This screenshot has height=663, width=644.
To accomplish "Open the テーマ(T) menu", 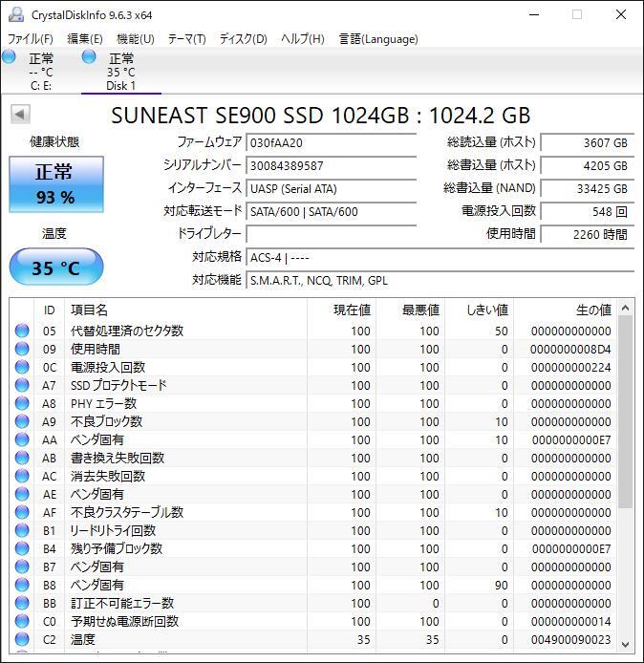I will 187,39.
